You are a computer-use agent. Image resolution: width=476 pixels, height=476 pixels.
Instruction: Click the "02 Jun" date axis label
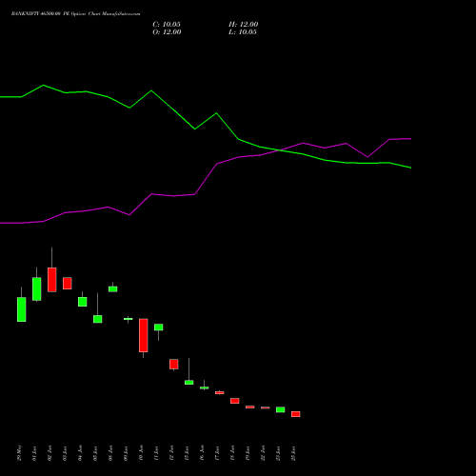tap(50, 453)
